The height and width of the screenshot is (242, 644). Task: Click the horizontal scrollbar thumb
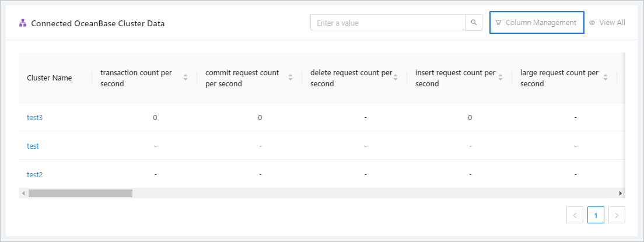tap(80, 193)
